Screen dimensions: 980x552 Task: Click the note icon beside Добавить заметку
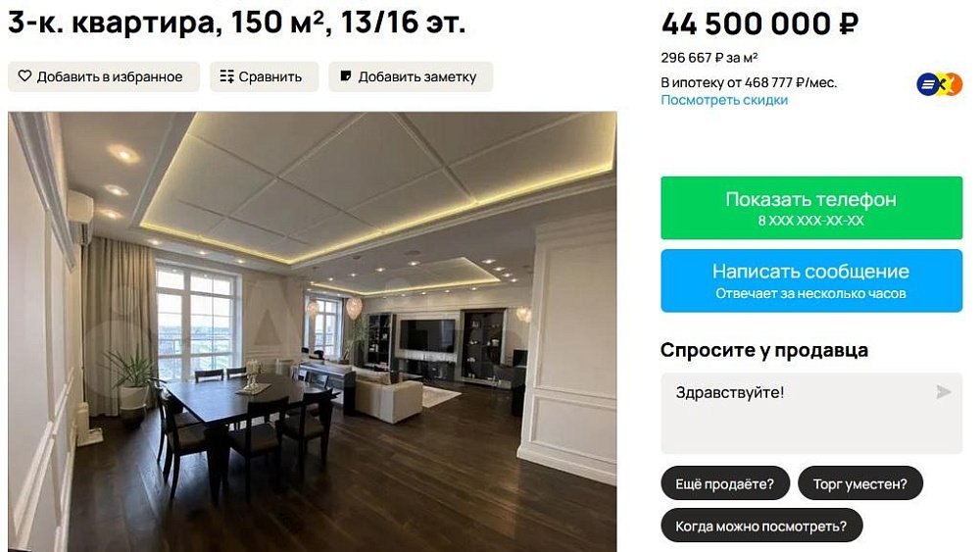click(346, 76)
